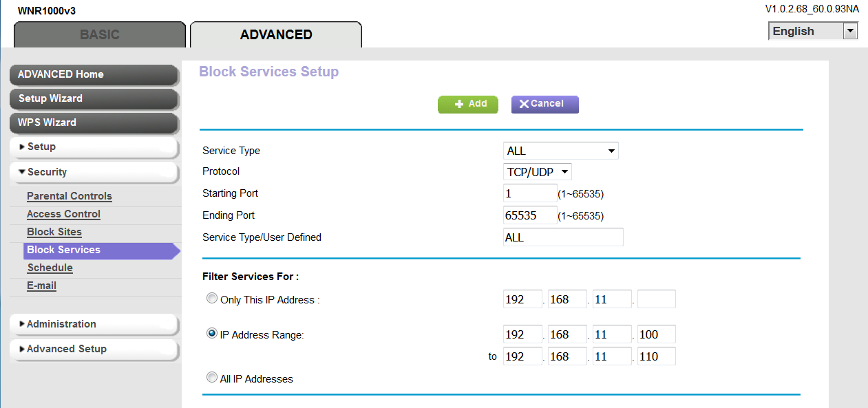Collapse the Security menu section
Viewport: 868px width, 408px height.
[94, 172]
